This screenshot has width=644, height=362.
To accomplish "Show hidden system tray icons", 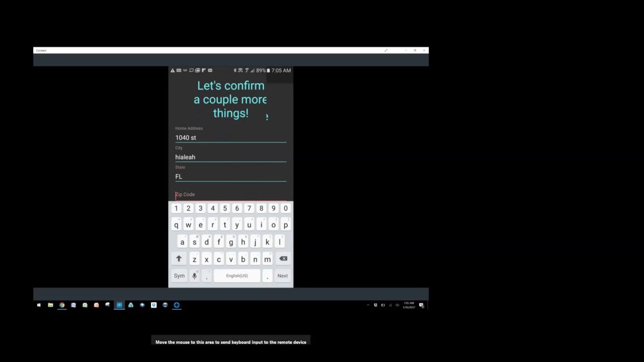I will point(368,305).
